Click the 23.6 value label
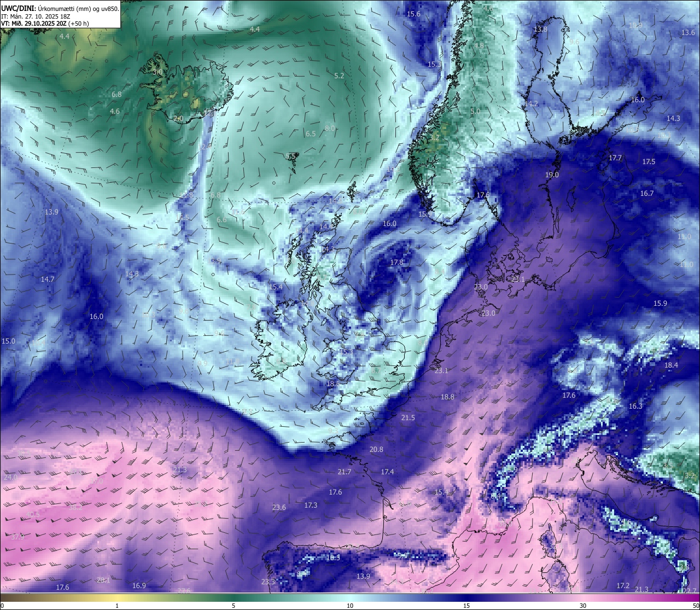Screen dimensions: 700x610 point(279,508)
